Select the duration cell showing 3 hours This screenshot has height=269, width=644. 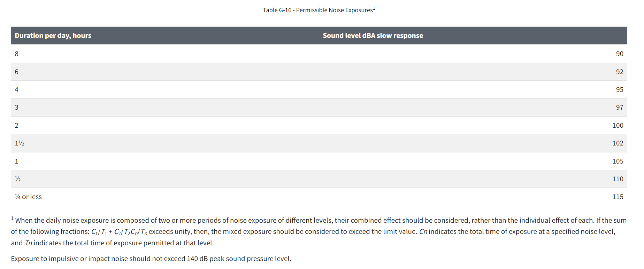17,107
